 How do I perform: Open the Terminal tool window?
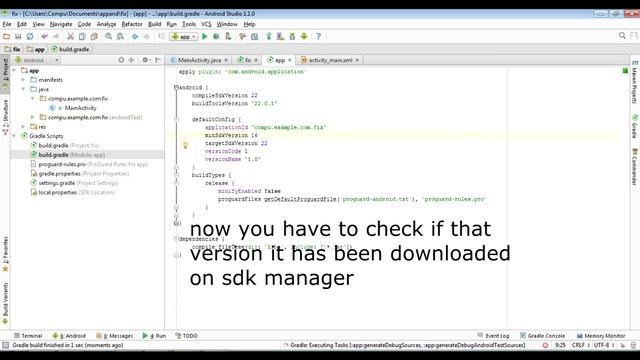28,336
